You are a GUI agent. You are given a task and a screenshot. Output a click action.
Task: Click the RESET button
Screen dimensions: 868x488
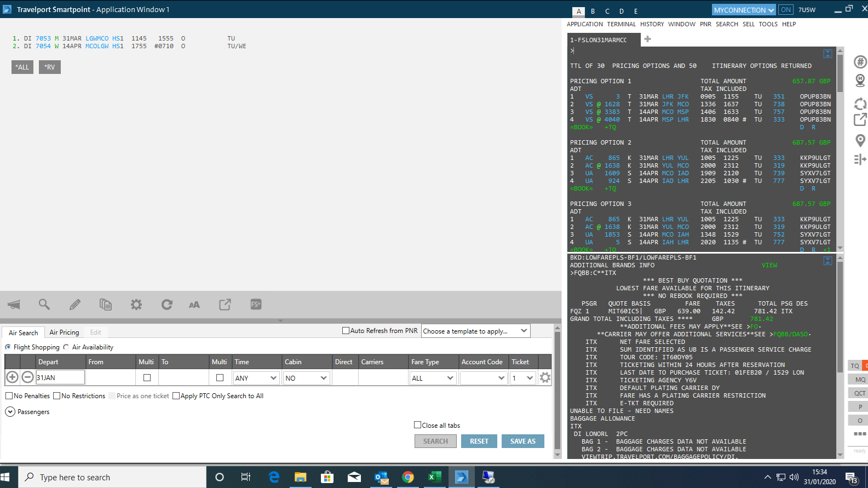tap(479, 441)
